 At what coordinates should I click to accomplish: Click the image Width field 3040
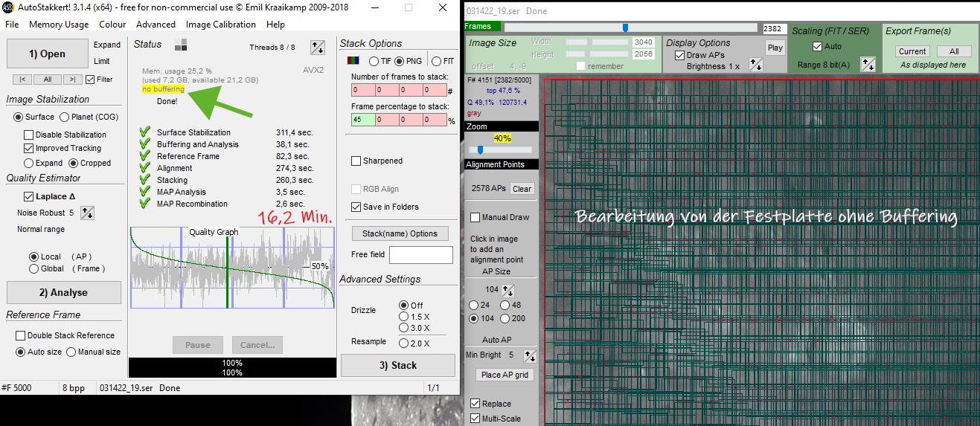(643, 42)
